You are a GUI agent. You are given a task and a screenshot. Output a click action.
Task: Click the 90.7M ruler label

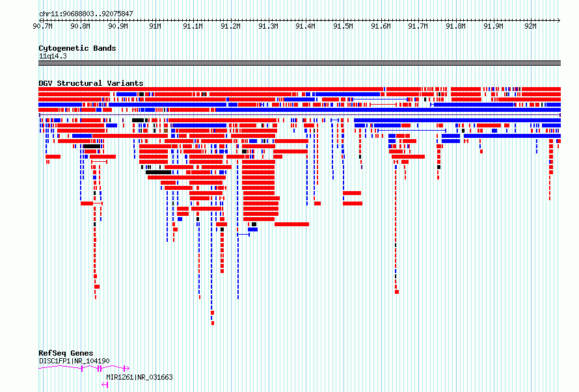tap(43, 26)
